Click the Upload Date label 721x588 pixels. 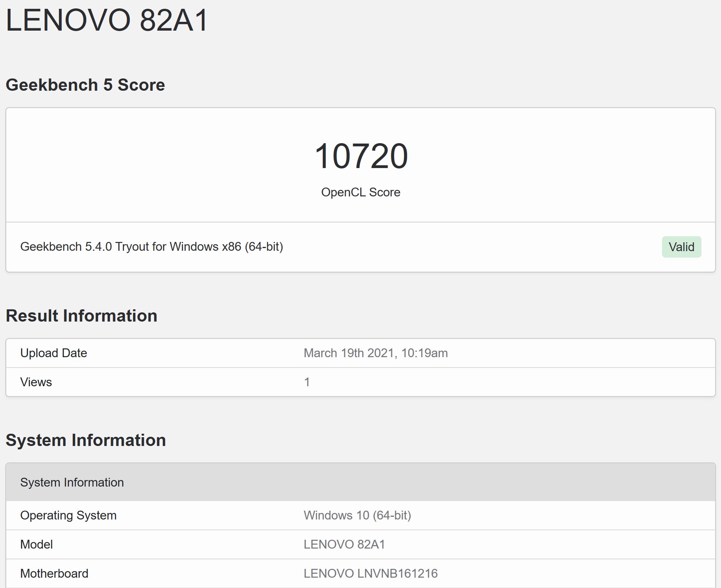[54, 353]
